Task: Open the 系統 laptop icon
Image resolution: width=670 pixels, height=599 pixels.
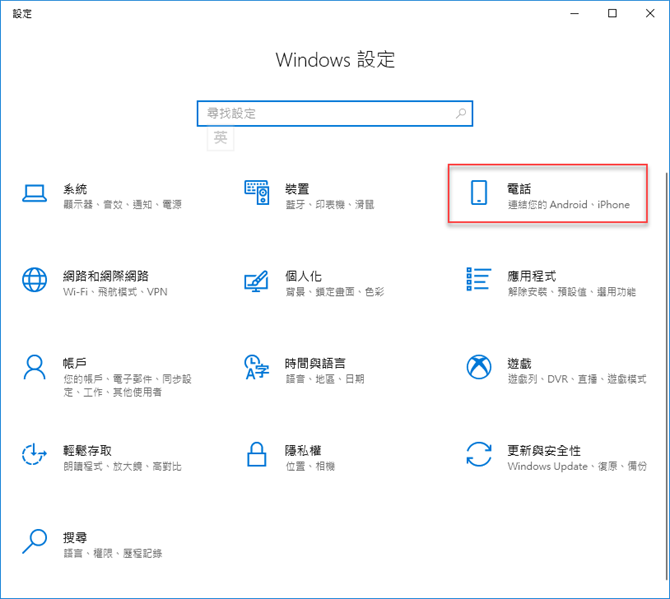Action: (x=34, y=193)
